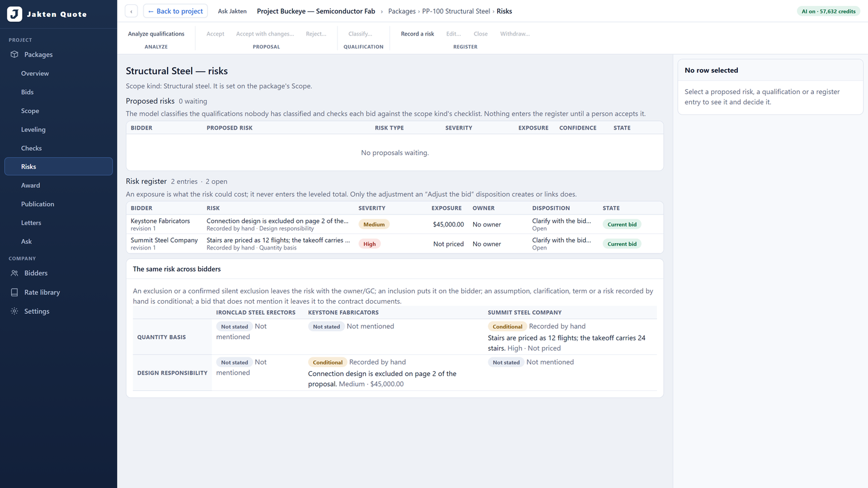Click the Ironclad Steel Erectors column header
The width and height of the screenshot is (868, 488).
click(256, 313)
